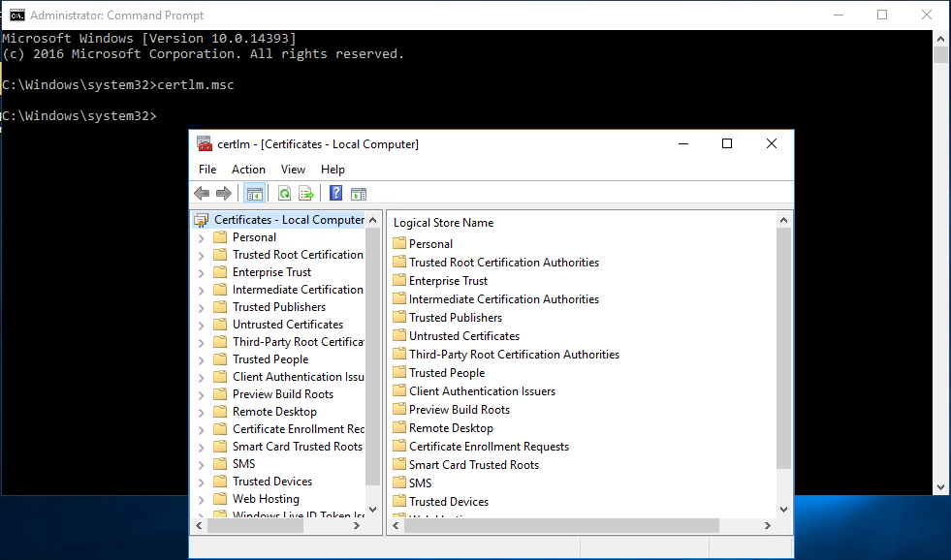Select Untrusted Certificates in store list
The image size is (951, 560).
pyautogui.click(x=464, y=336)
